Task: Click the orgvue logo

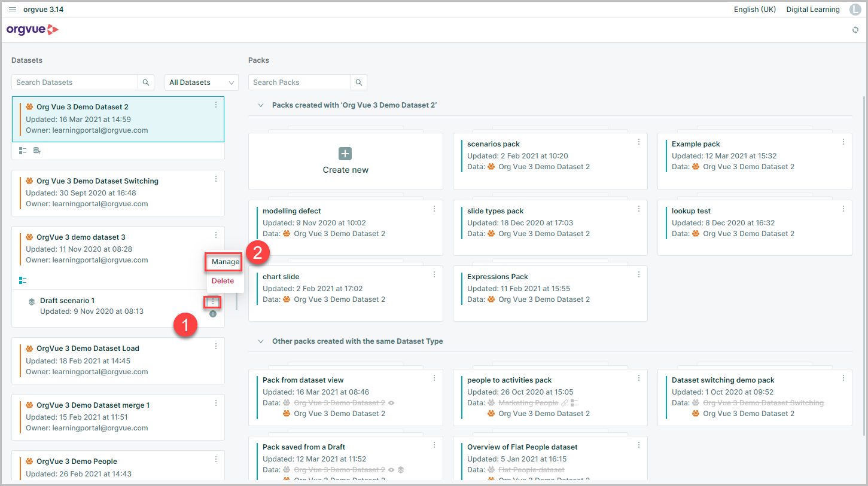Action: [x=33, y=29]
